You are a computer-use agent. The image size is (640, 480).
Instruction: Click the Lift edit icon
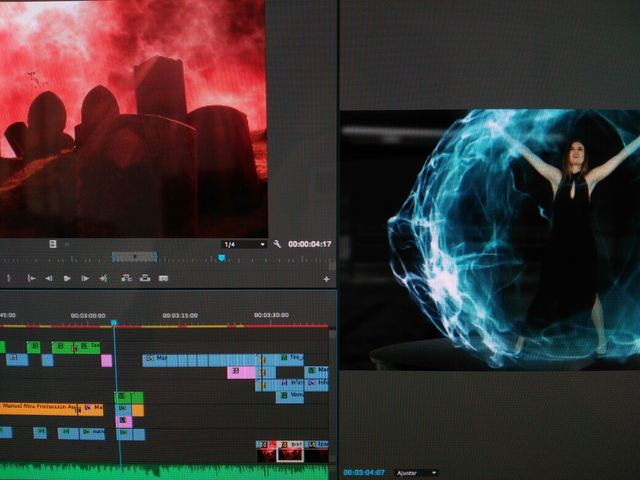pyautogui.click(x=128, y=278)
